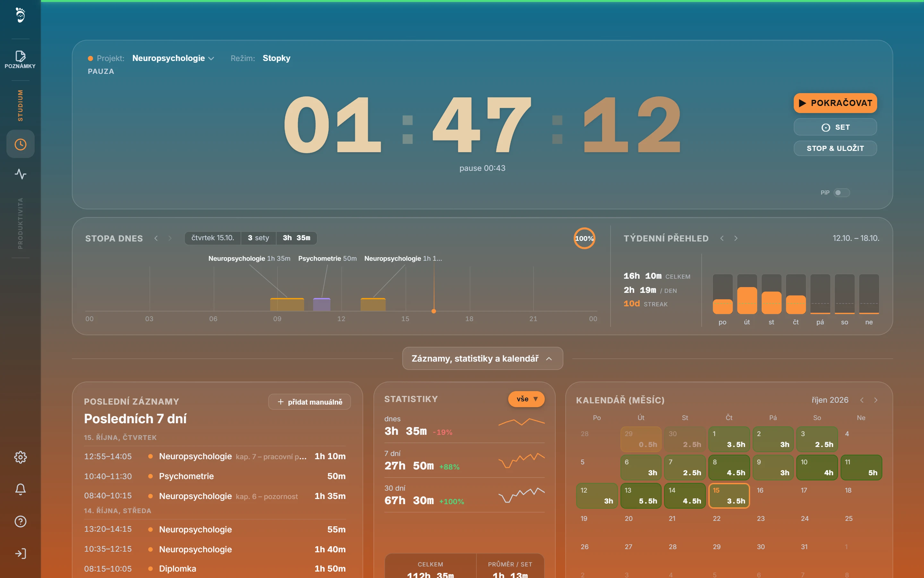Show next week in Týdenní přehled

click(736, 238)
